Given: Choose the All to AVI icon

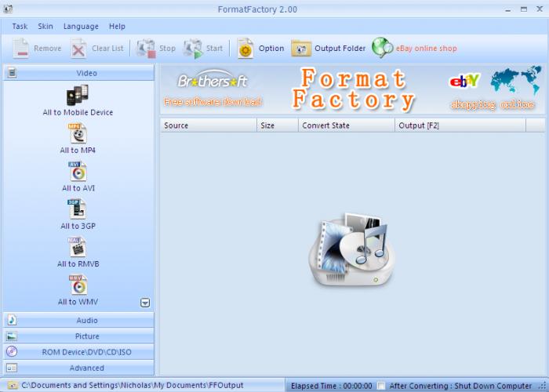Looking at the screenshot, I should tap(78, 171).
